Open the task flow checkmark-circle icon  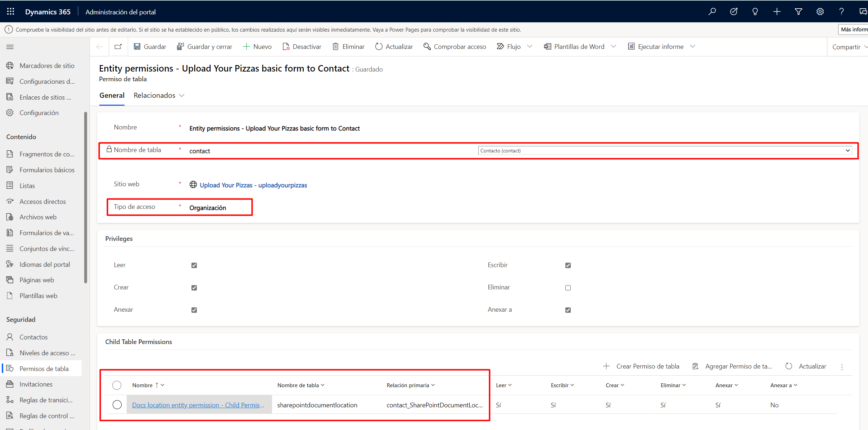coord(733,12)
